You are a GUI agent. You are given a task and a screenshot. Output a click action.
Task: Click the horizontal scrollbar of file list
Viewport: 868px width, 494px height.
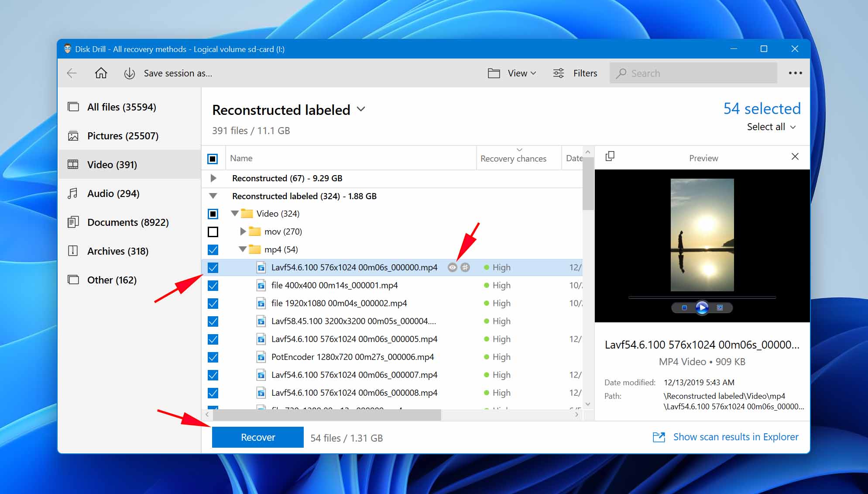(326, 415)
